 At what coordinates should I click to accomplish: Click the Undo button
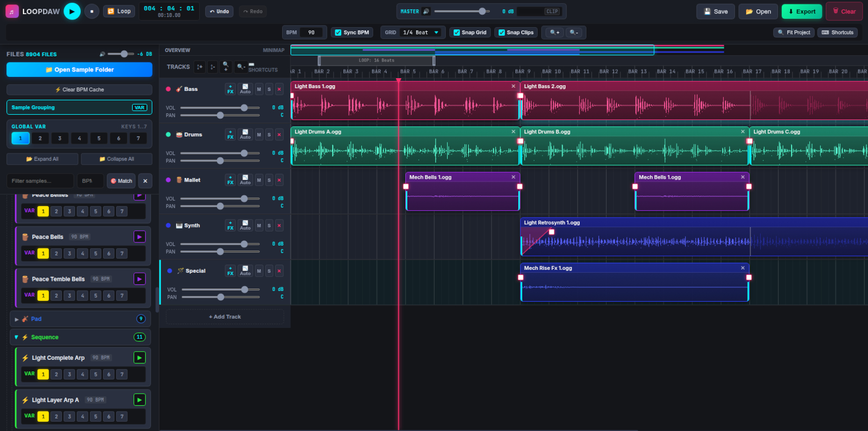point(219,11)
